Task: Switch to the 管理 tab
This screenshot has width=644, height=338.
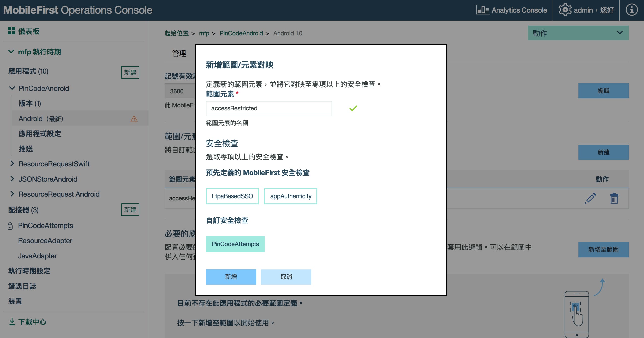Action: 179,53
